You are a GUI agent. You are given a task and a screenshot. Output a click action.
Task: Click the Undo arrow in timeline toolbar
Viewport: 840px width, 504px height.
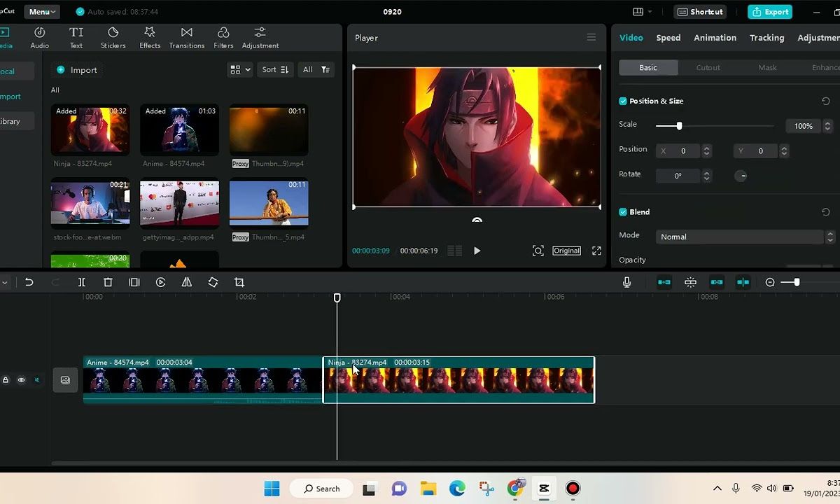pos(29,282)
